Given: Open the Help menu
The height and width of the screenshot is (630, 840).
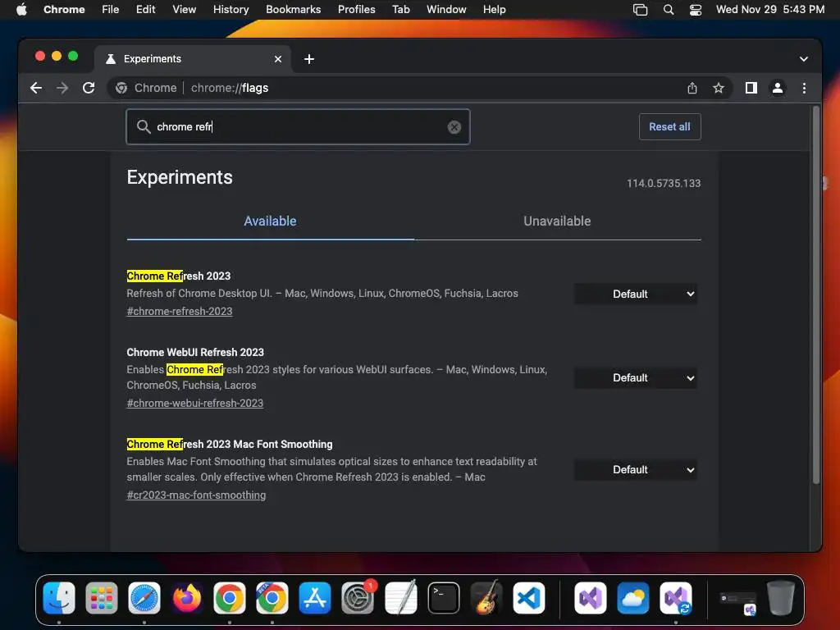Looking at the screenshot, I should pyautogui.click(x=494, y=10).
